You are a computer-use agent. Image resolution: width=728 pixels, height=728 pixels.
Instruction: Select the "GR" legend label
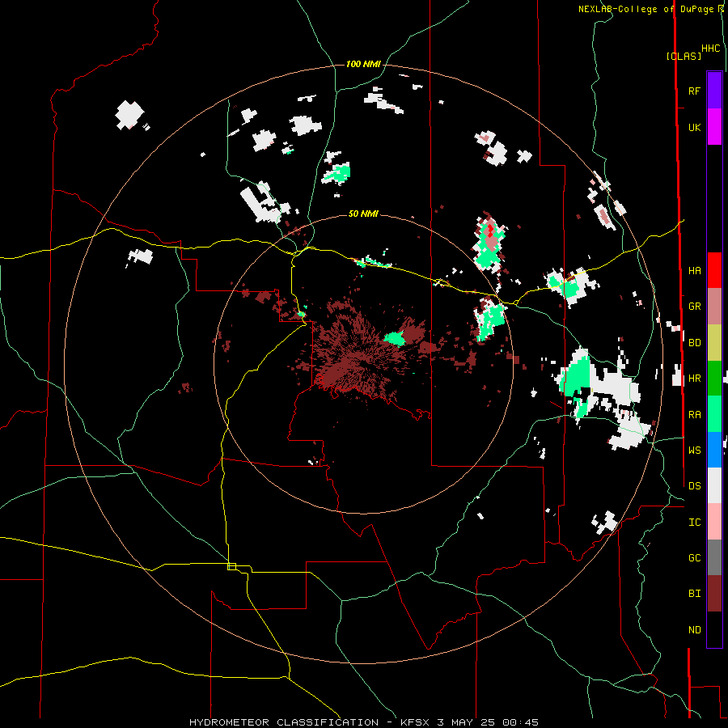pos(694,307)
